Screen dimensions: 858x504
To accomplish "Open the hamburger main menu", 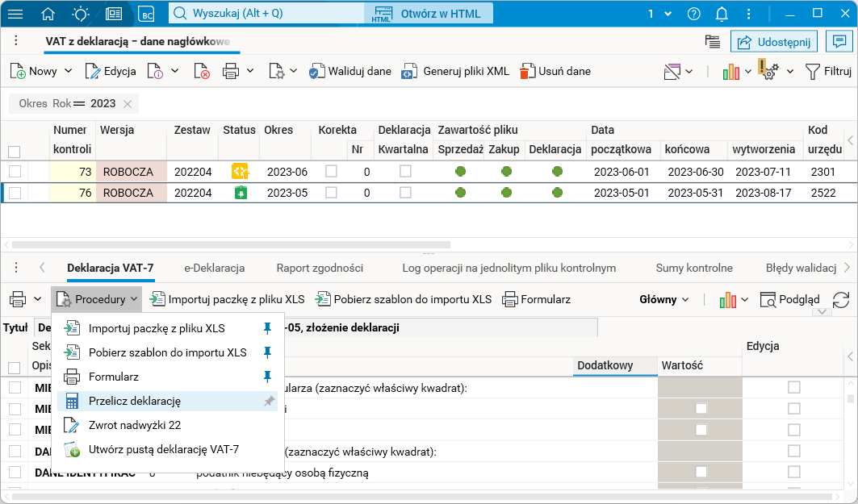I will [15, 14].
